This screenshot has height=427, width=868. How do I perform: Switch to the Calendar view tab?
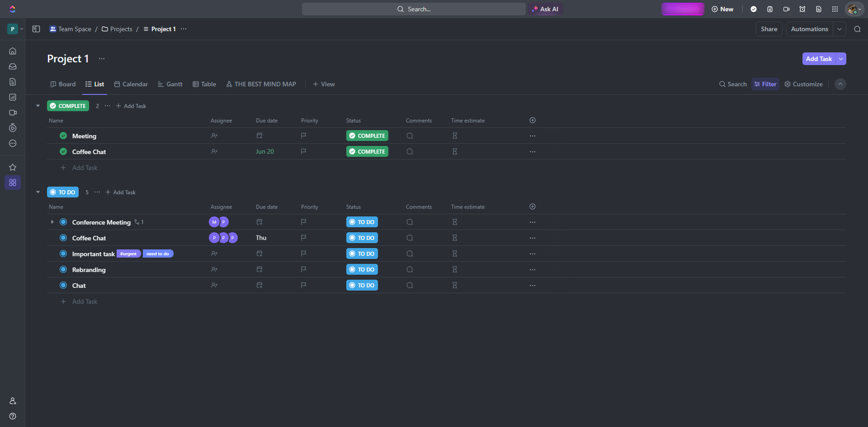[x=131, y=84]
